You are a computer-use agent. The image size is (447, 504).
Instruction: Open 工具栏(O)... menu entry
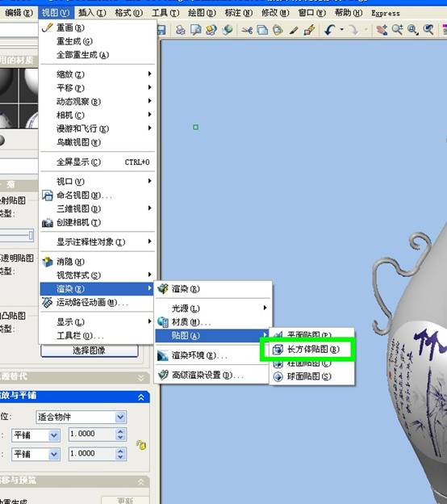[x=97, y=336]
